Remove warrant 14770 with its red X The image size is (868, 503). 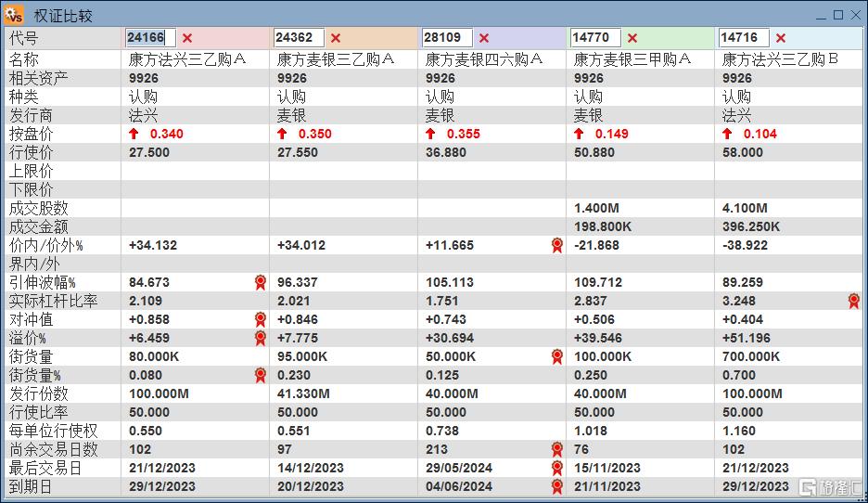(x=632, y=38)
